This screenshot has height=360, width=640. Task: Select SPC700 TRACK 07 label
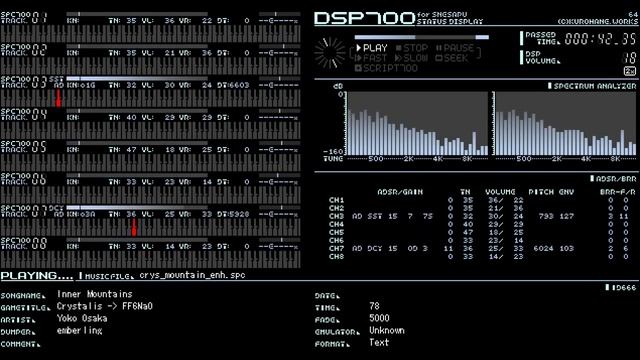(24, 211)
